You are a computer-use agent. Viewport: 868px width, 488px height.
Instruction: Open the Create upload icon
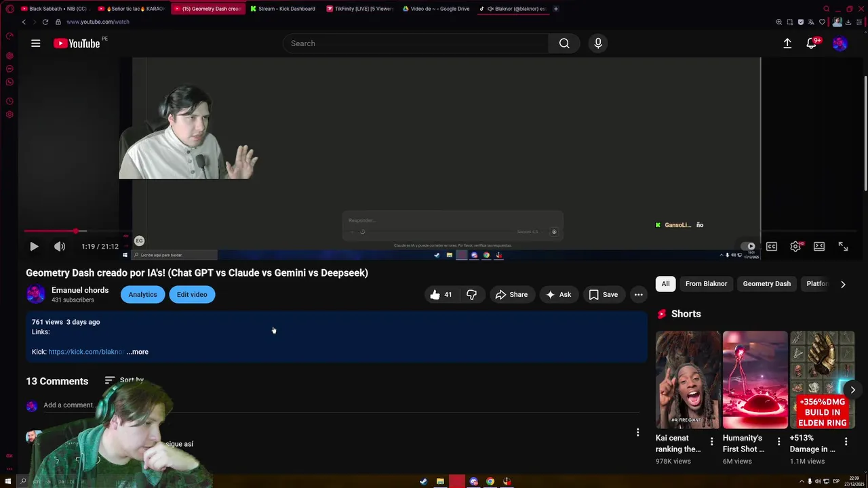(x=787, y=43)
